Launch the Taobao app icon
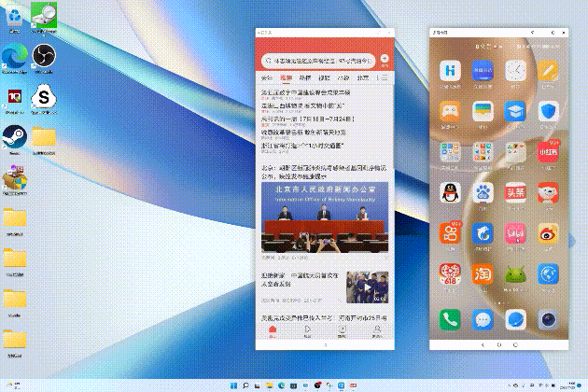Image resolution: width=588 pixels, height=392 pixels. pos(483,275)
